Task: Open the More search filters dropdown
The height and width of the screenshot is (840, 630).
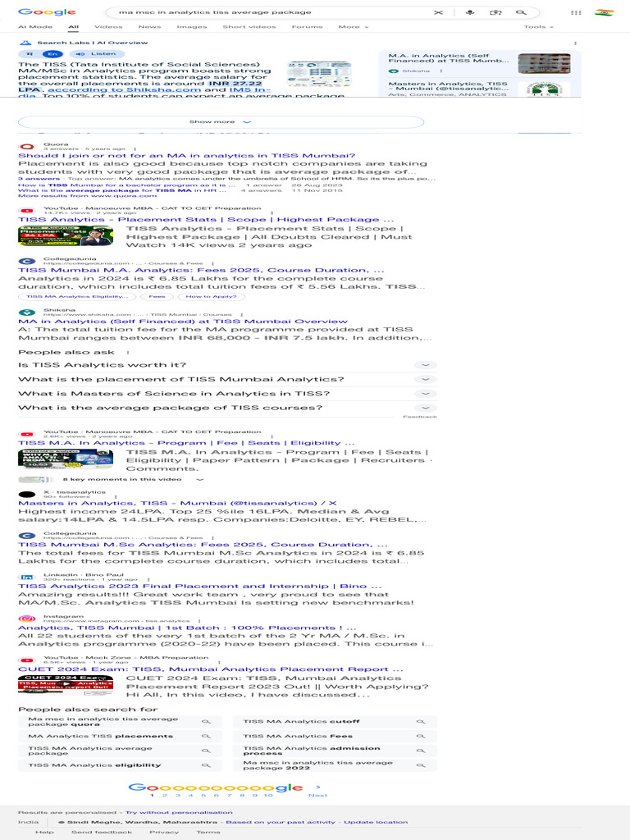Action: tap(353, 27)
